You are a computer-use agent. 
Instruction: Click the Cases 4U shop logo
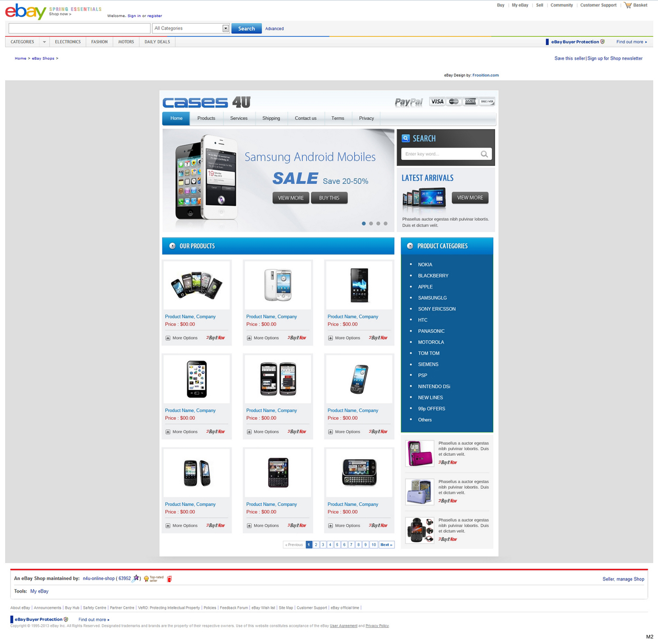tap(206, 102)
